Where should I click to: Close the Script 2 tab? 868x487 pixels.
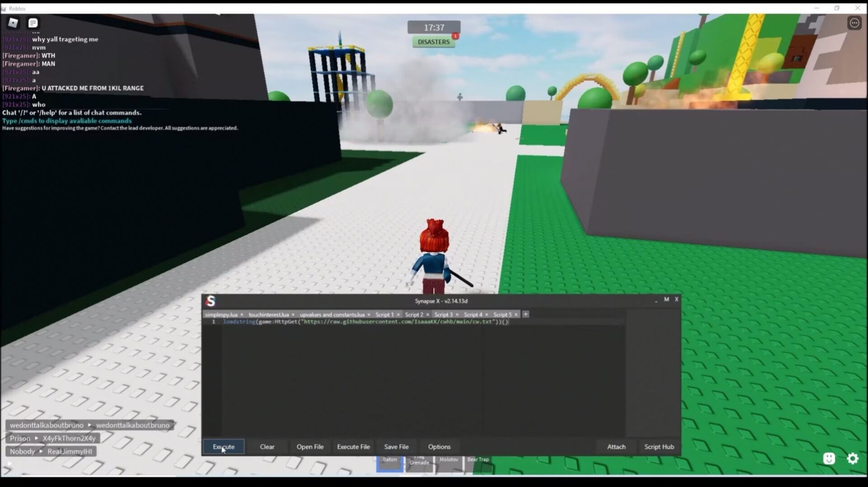[427, 314]
